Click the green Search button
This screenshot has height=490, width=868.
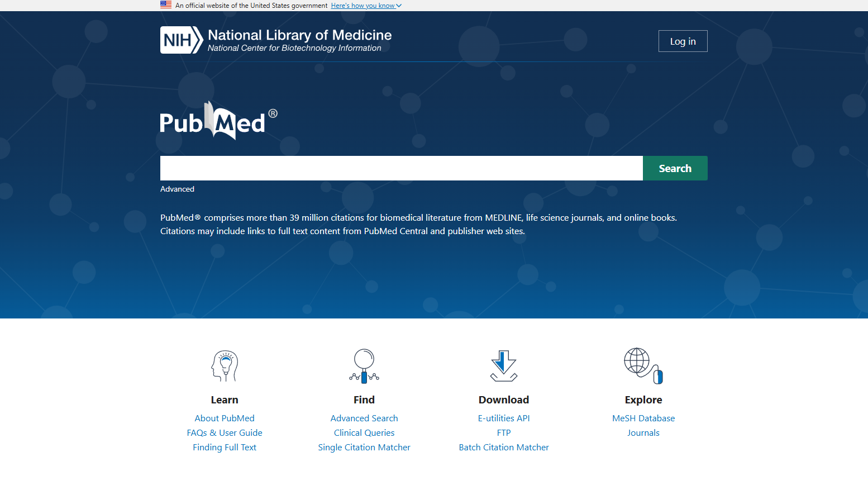pyautogui.click(x=675, y=168)
